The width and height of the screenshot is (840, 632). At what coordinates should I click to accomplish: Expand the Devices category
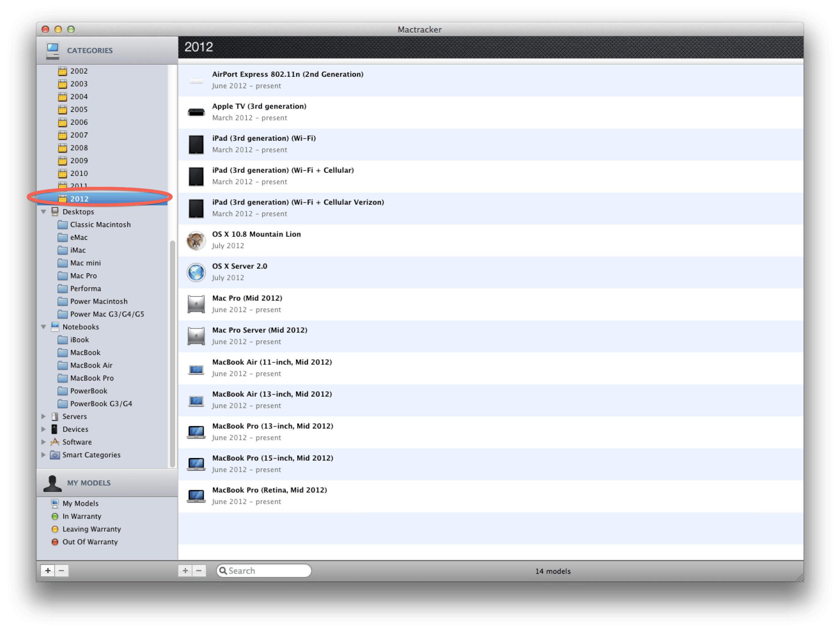[x=44, y=429]
